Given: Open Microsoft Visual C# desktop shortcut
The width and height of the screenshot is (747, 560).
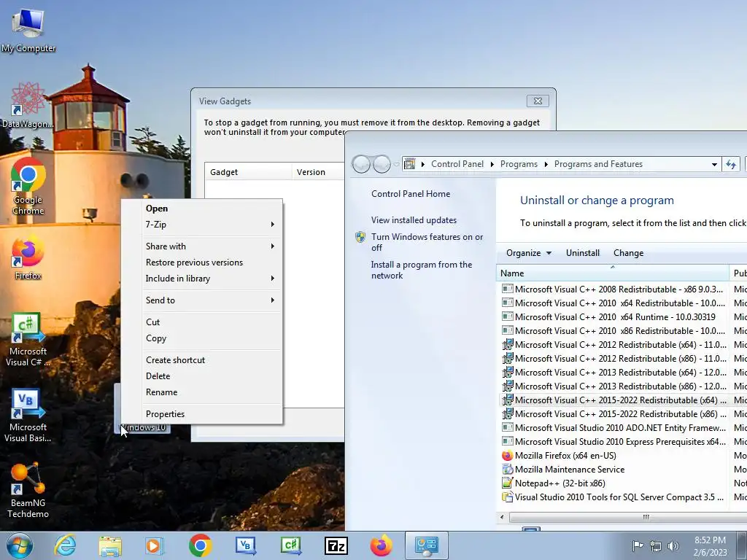Looking at the screenshot, I should point(28,339).
